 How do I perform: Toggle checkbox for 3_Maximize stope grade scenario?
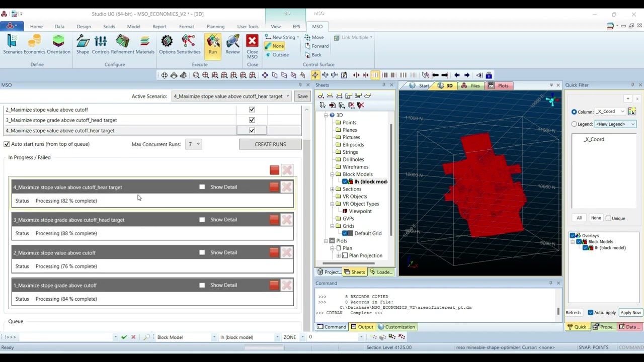click(252, 120)
